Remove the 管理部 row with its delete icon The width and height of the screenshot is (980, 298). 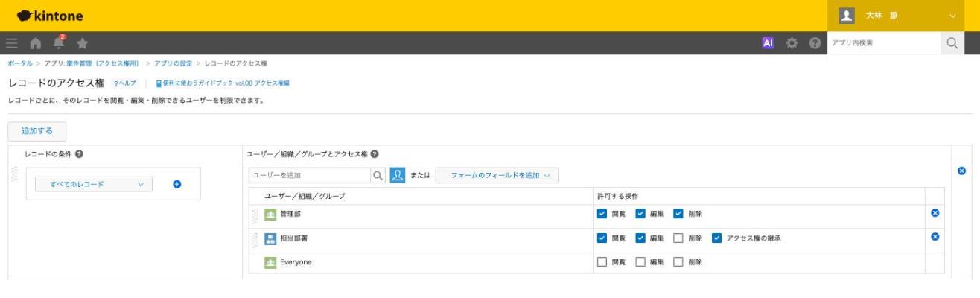935,213
